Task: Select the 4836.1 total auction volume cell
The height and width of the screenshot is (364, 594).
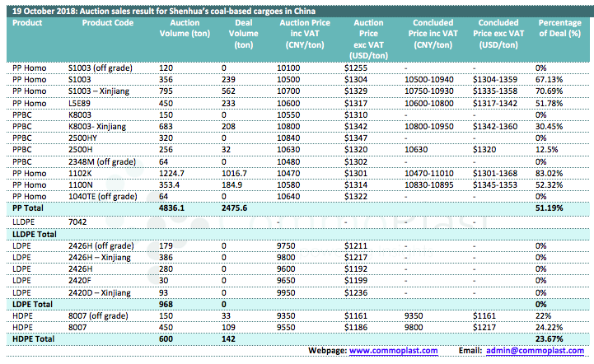Action: point(171,210)
